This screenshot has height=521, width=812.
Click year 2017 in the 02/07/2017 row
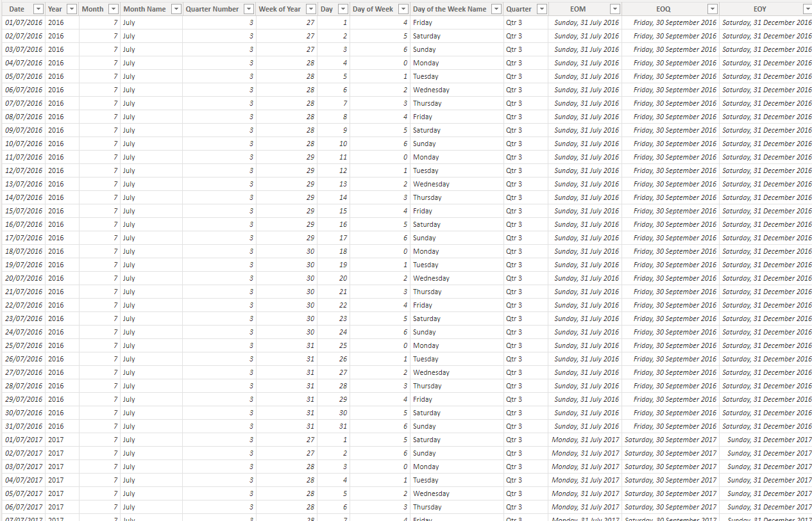(56, 453)
